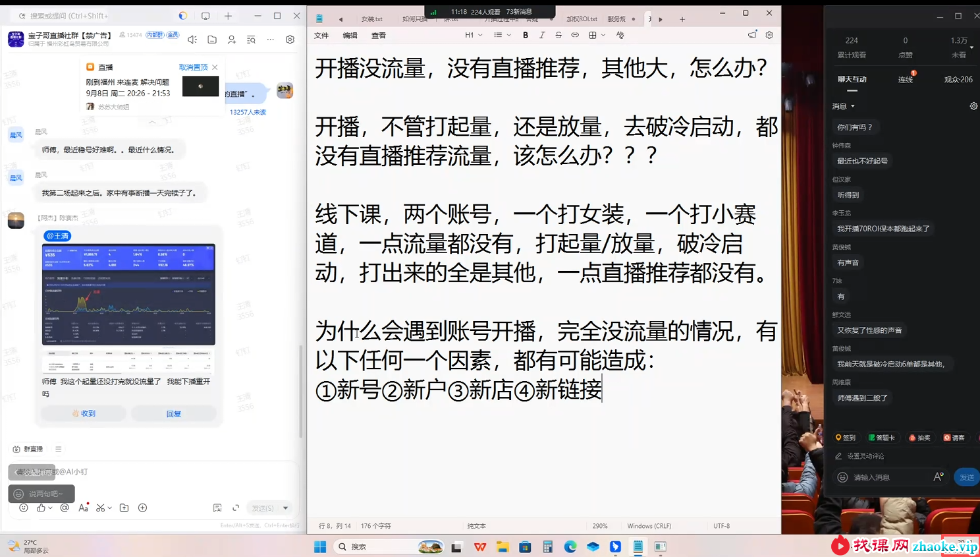Open the 消息 filter dropdown

pos(844,106)
